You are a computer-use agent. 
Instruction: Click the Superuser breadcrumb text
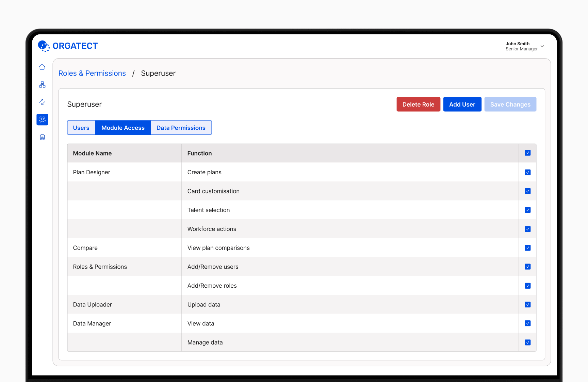click(158, 73)
